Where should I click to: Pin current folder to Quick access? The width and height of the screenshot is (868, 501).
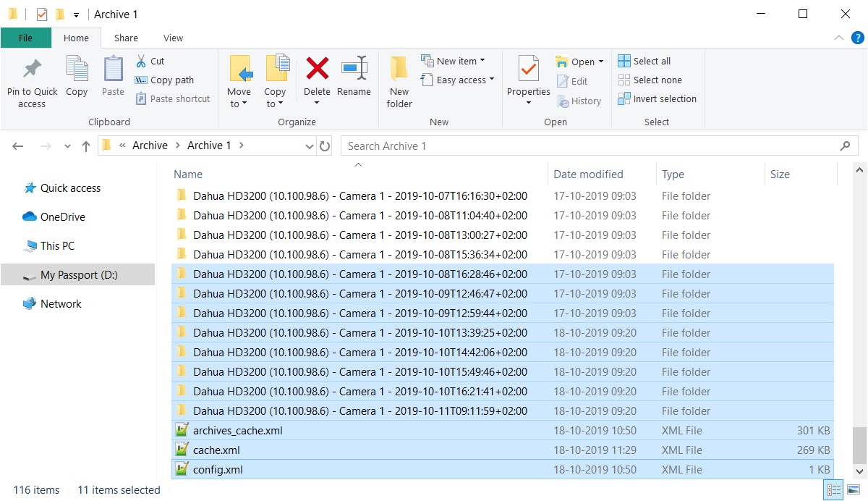31,80
